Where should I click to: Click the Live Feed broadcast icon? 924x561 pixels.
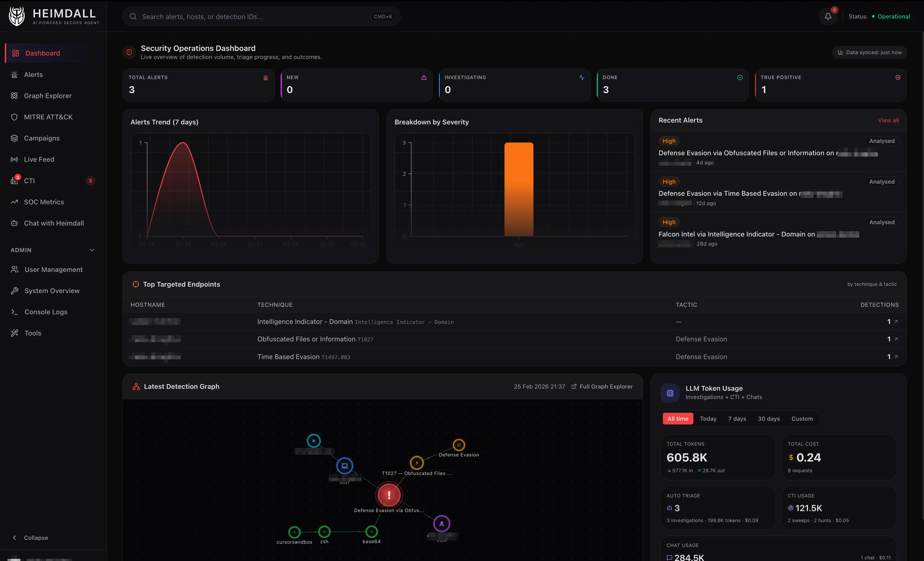(x=14, y=159)
